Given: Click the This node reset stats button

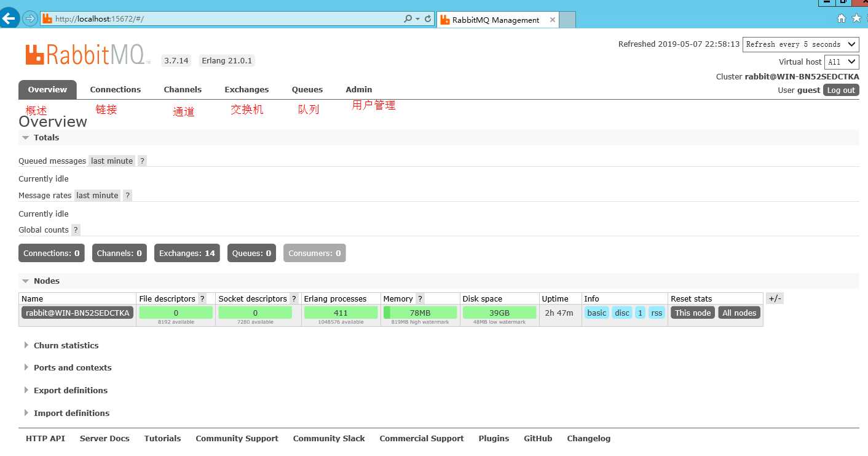Looking at the screenshot, I should (693, 313).
